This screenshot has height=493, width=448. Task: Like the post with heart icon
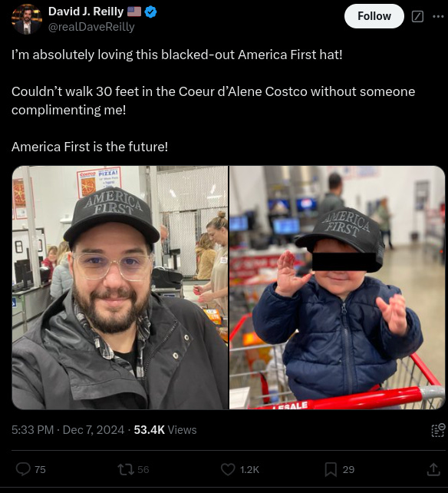(x=228, y=469)
